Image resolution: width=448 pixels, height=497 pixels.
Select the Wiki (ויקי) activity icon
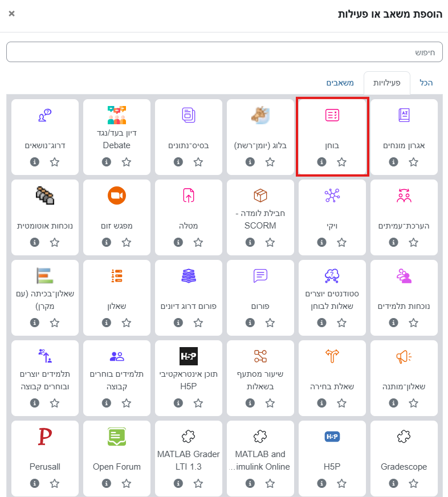tap(332, 195)
